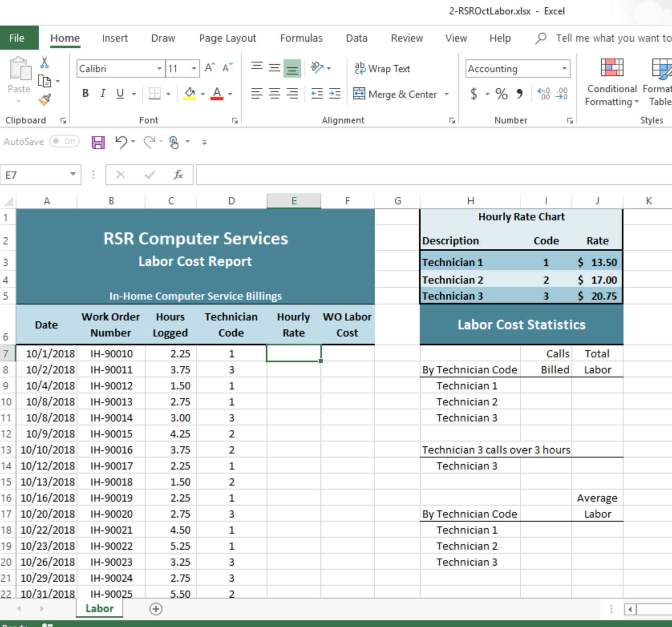Screen dimensions: 672x627
Task: Apply percent number style
Action: click(x=501, y=93)
